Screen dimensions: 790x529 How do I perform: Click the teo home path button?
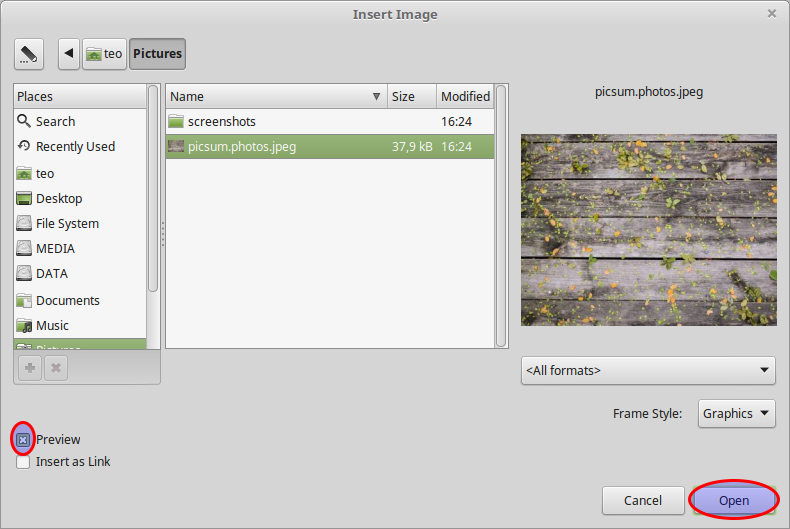104,54
